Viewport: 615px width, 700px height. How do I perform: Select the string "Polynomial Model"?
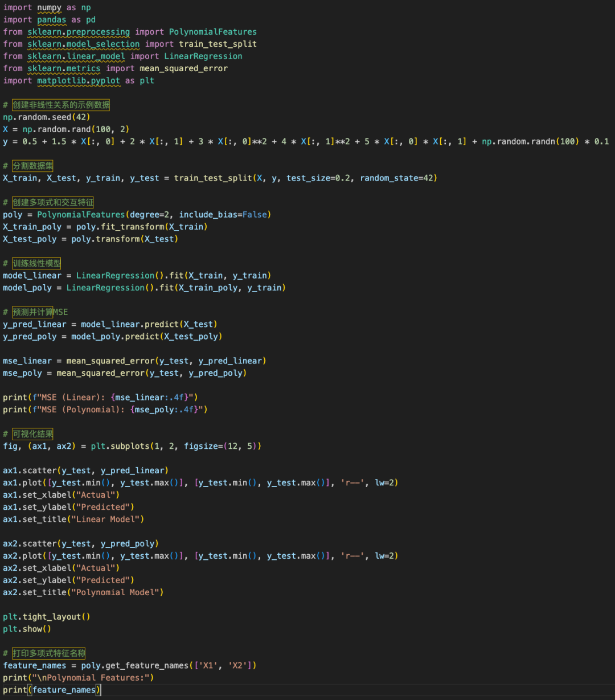pyautogui.click(x=116, y=592)
